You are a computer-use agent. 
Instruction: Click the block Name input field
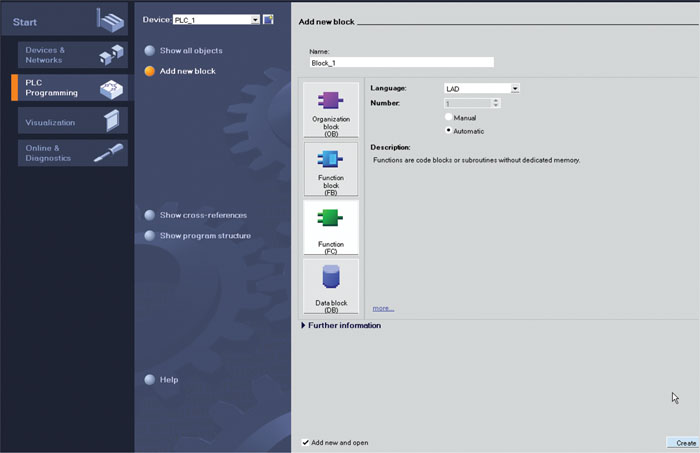401,62
